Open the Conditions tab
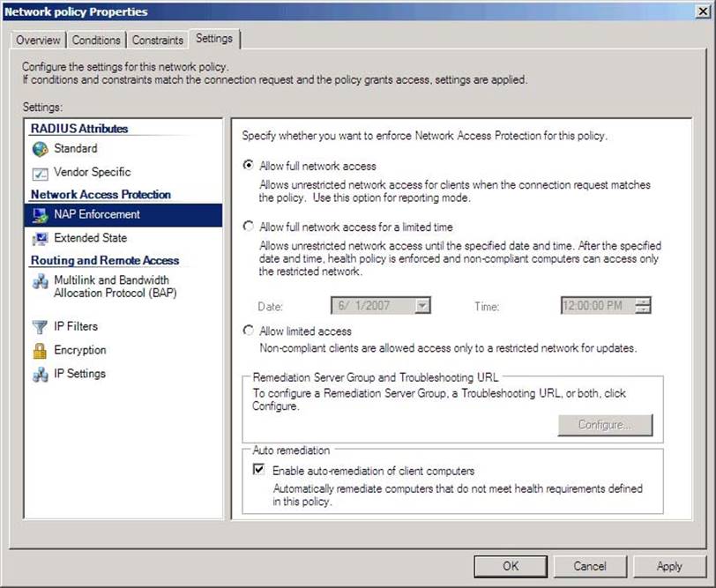 click(96, 40)
